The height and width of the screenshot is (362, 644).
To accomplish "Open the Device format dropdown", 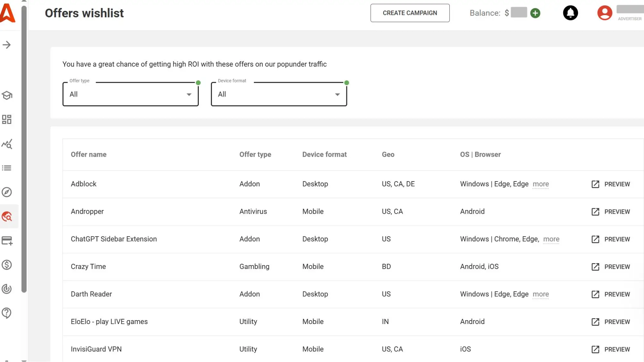I will pyautogui.click(x=279, y=94).
